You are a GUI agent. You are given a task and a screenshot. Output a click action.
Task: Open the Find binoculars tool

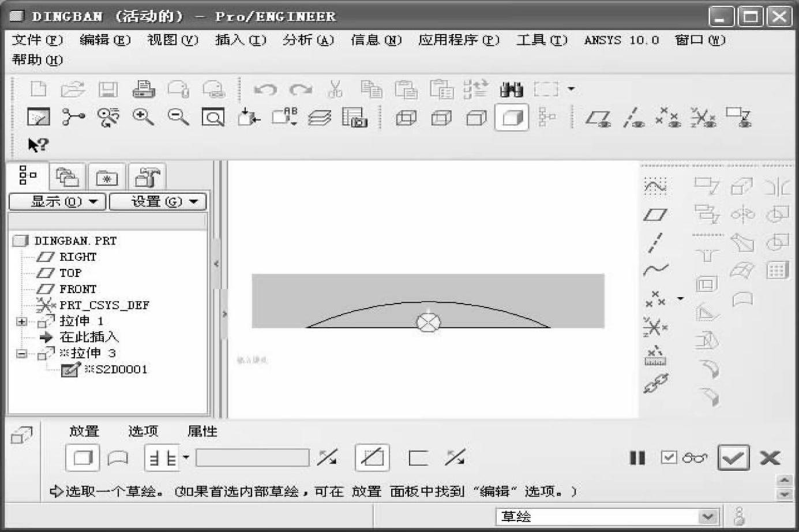tap(511, 89)
